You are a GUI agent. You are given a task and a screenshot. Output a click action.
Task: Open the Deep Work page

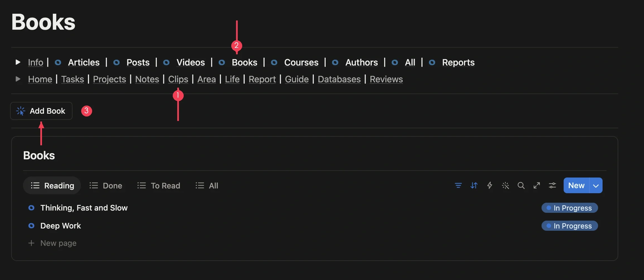point(60,226)
